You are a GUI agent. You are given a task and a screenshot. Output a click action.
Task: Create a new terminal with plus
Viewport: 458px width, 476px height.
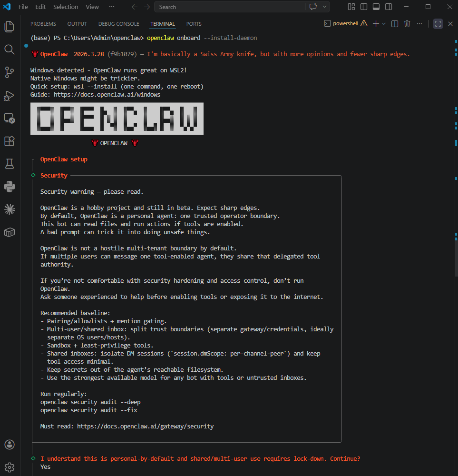click(376, 24)
